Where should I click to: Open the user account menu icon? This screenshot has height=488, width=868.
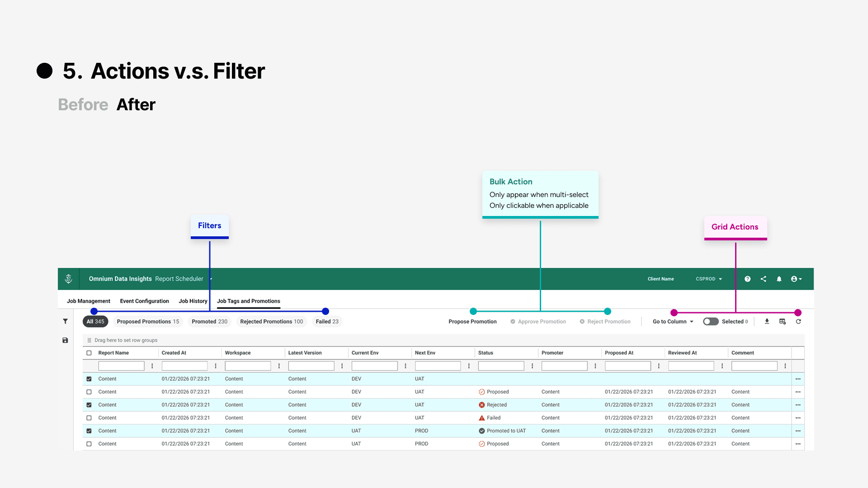[796, 279]
